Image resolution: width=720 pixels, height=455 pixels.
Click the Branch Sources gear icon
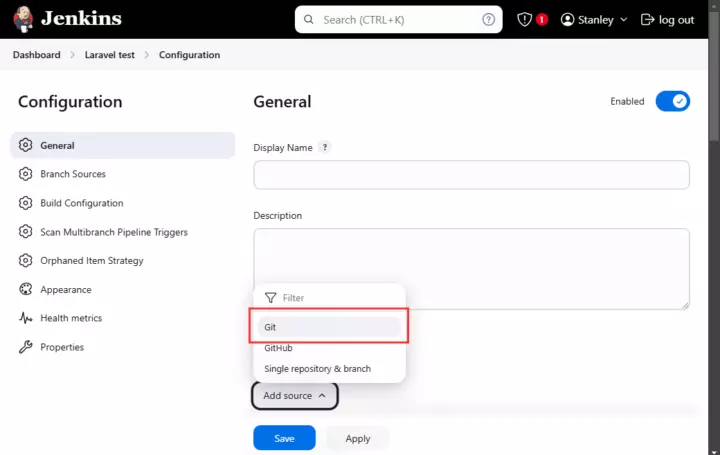coord(26,174)
